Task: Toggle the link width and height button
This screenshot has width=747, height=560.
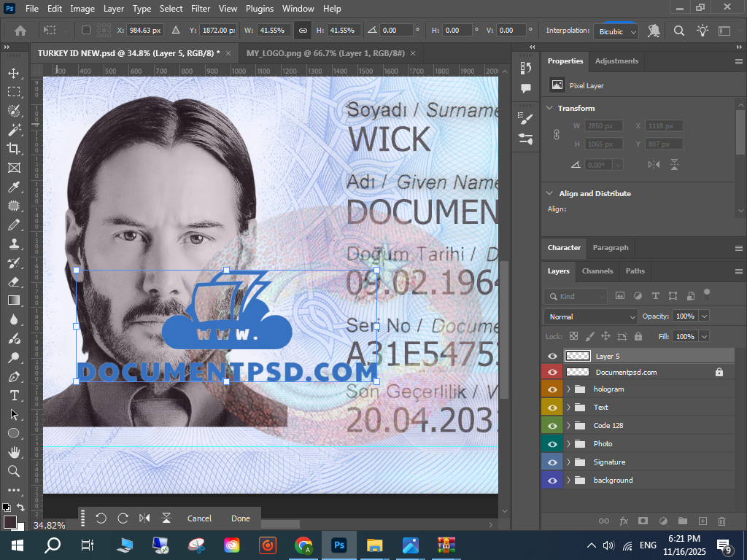Action: click(303, 31)
